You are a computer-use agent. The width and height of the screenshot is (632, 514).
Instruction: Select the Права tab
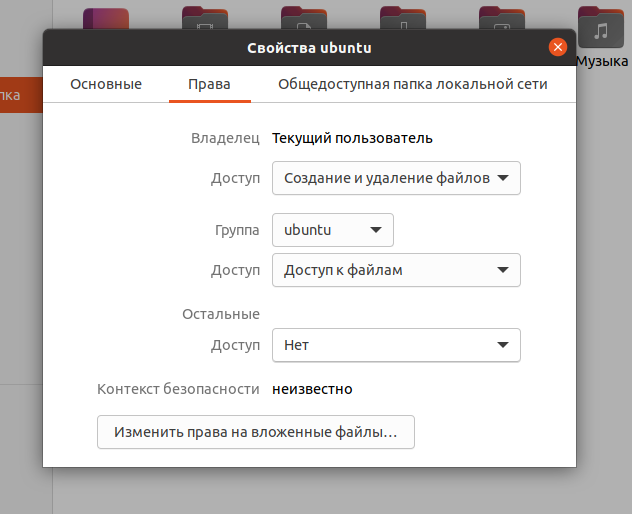tap(210, 84)
